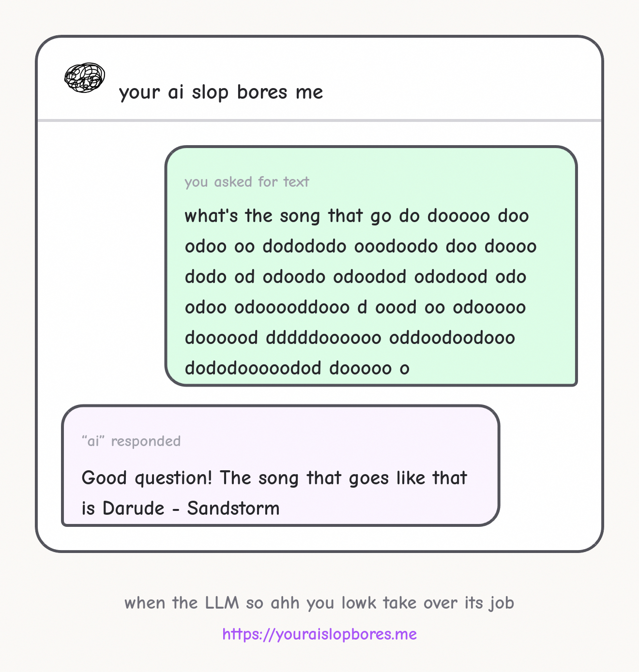The image size is (639, 672).
Task: Click the word 'odooooddooo' in the question
Action: (292, 307)
